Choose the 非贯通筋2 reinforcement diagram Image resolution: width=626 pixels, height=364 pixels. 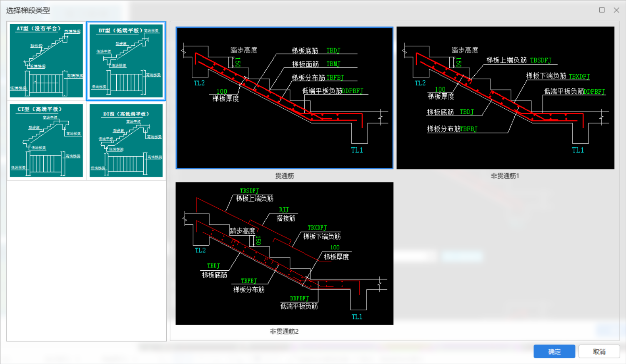click(x=285, y=253)
